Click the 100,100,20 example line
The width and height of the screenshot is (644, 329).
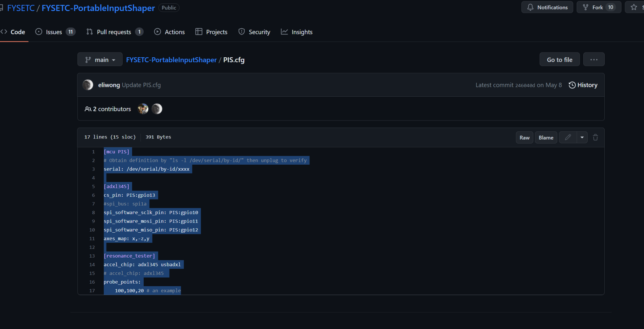coord(148,291)
